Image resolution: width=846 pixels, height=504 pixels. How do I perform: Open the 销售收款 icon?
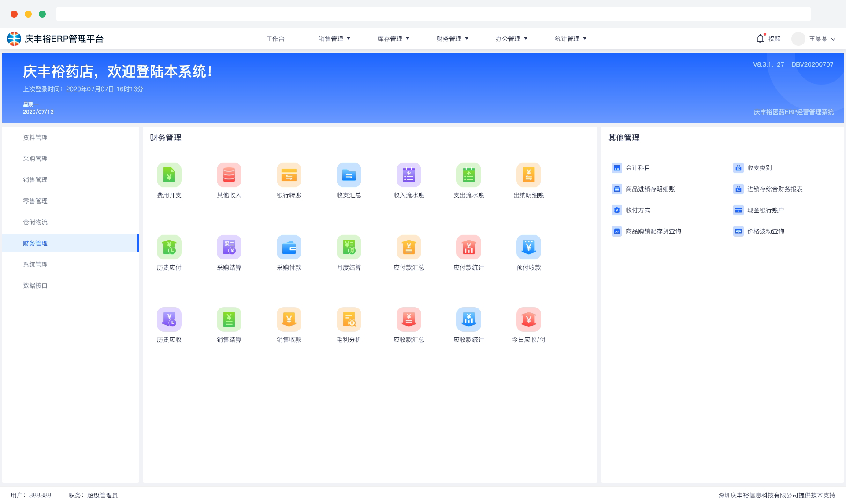(289, 319)
